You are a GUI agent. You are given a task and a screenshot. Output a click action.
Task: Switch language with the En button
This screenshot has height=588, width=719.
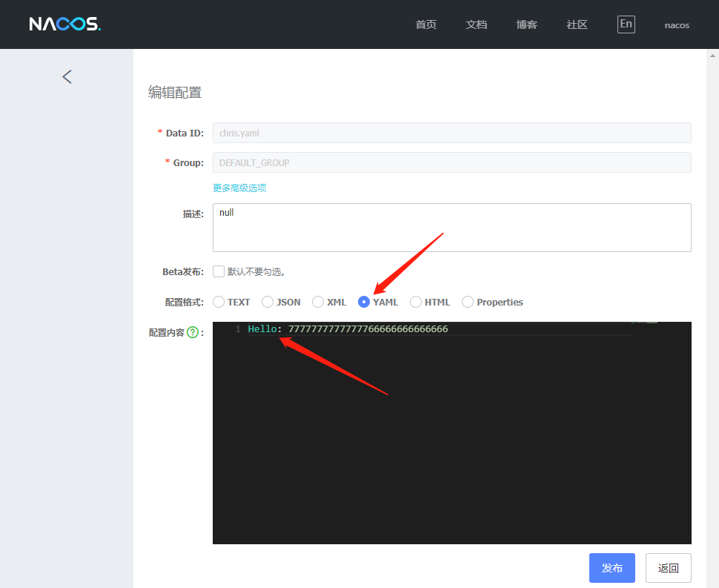pos(626,24)
